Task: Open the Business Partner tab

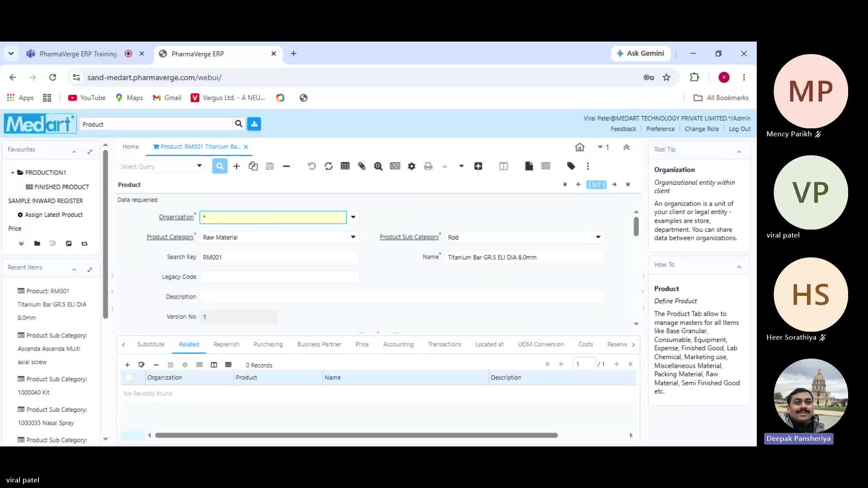Action: [x=319, y=344]
